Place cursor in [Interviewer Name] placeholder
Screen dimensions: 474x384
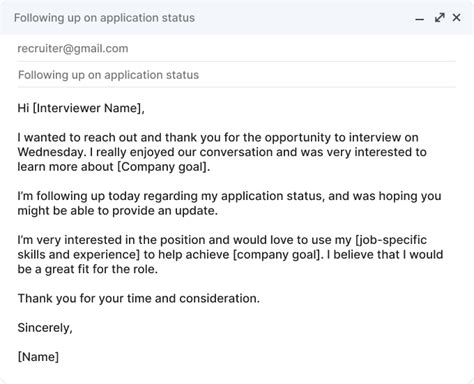[87, 108]
